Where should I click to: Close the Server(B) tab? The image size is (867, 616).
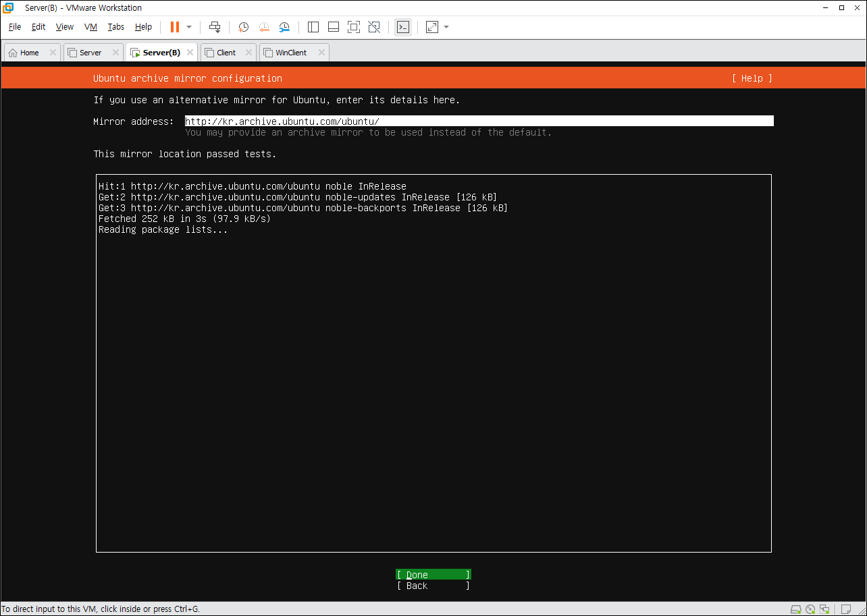click(190, 53)
